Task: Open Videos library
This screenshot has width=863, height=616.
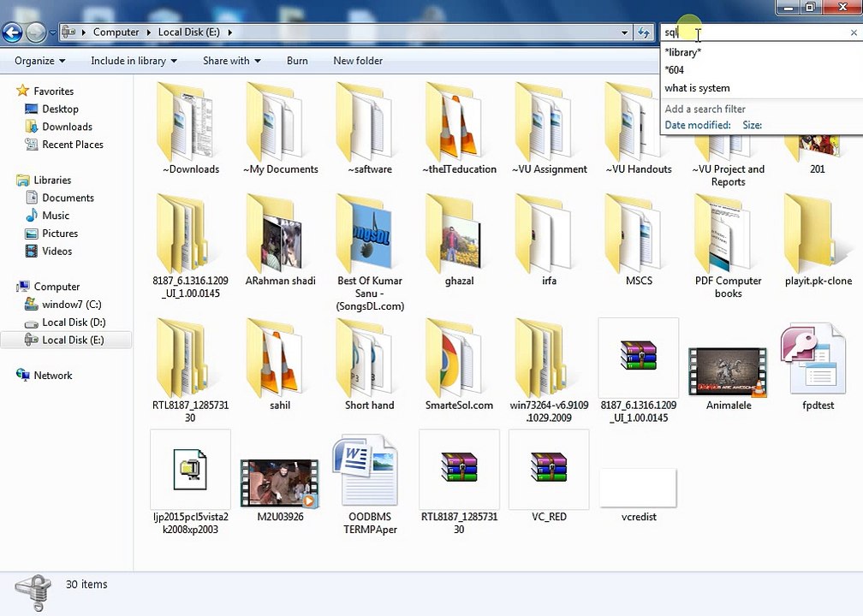Action: [49, 251]
